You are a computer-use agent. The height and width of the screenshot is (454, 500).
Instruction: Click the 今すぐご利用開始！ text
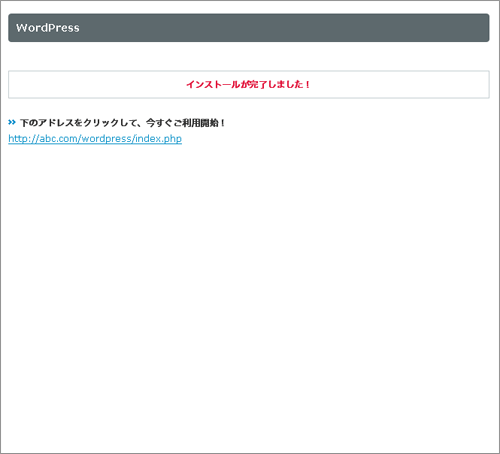tap(185, 123)
